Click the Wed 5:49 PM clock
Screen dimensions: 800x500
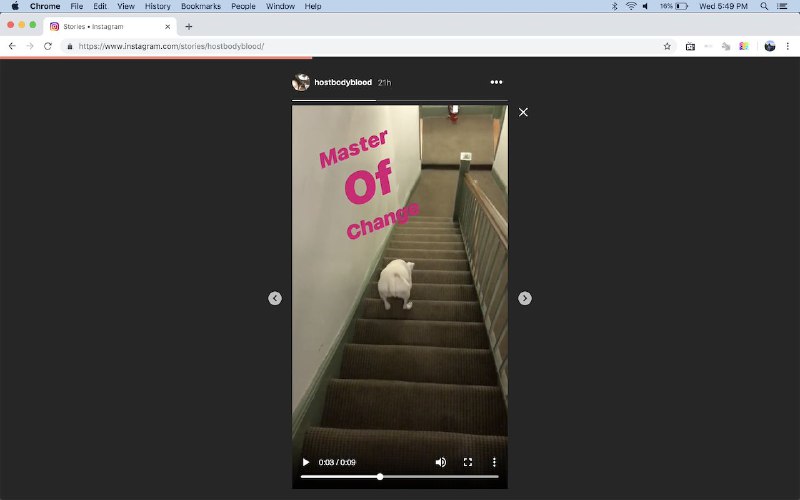pos(723,6)
